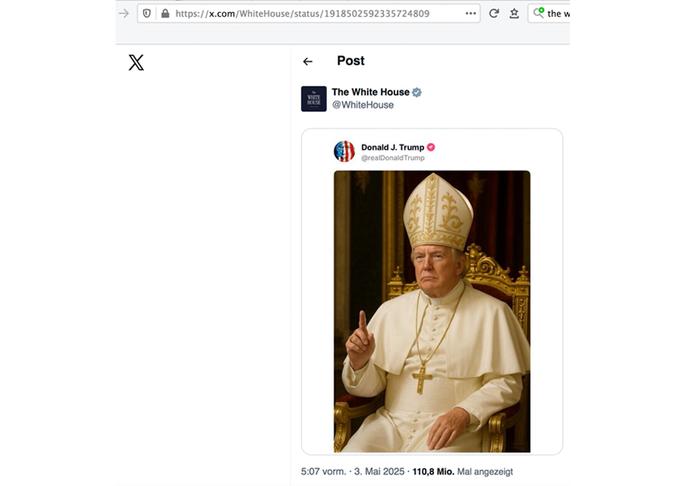Viewport: 684px width, 486px height.
Task: Click The White House display name
Action: click(x=370, y=92)
